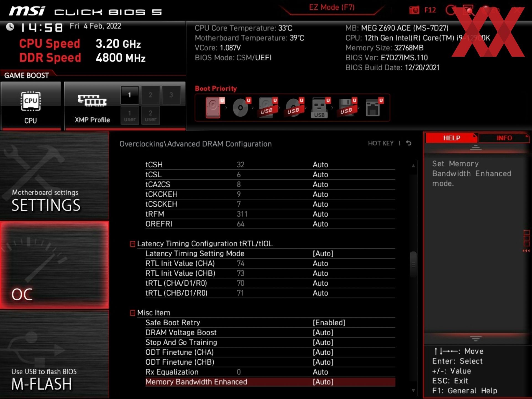This screenshot has height=399, width=532.
Task: Click the tCKCKEH Auto value field
Action: click(320, 194)
